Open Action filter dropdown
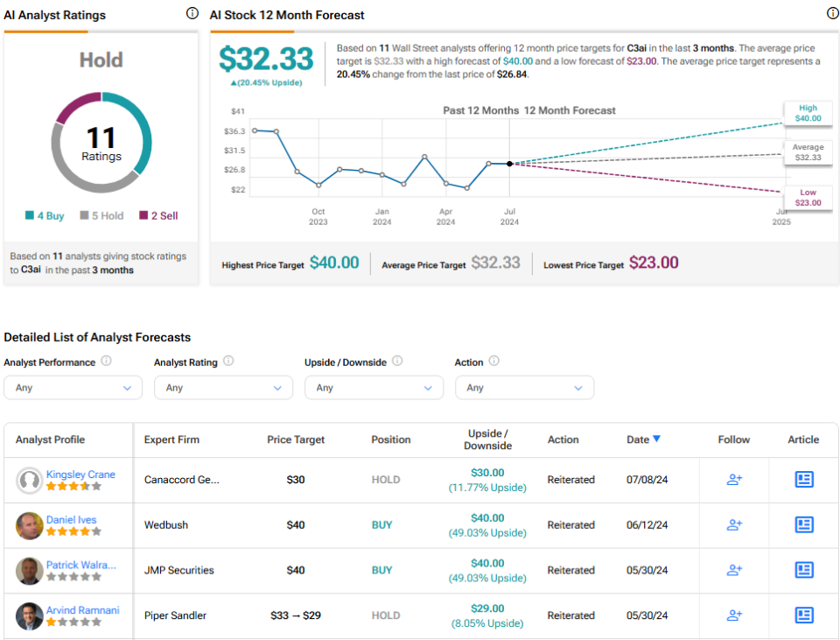The image size is (840, 640). click(524, 388)
